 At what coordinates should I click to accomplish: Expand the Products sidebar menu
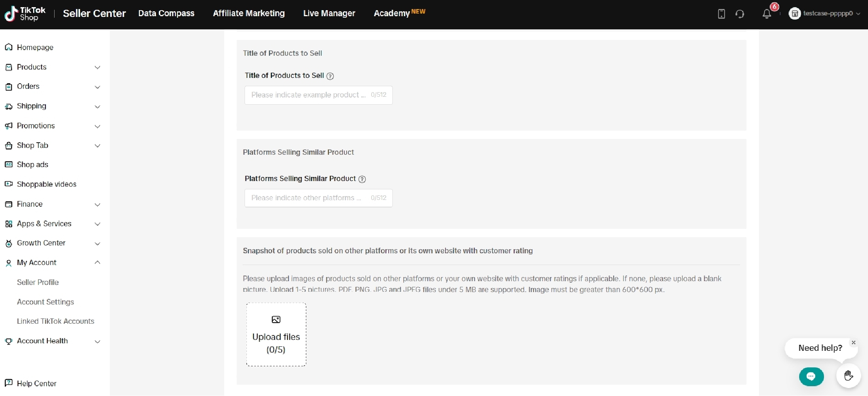53,67
